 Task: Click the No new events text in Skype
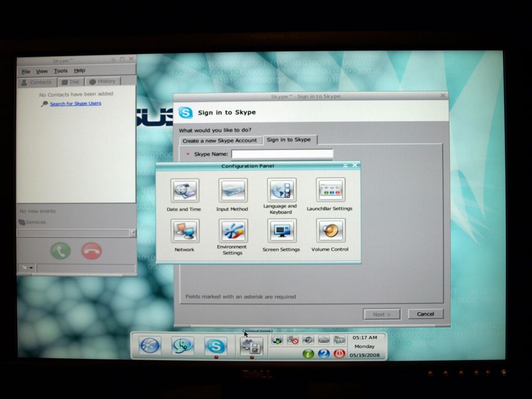(38, 211)
